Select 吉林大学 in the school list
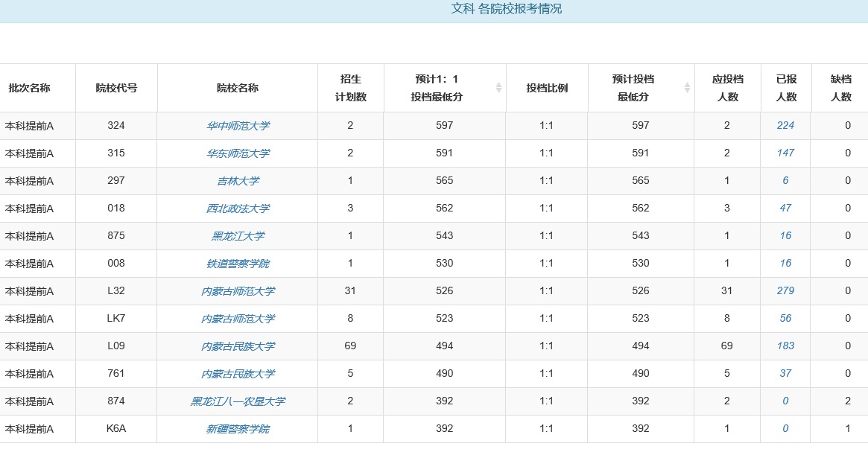This screenshot has height=455, width=868. tap(238, 181)
